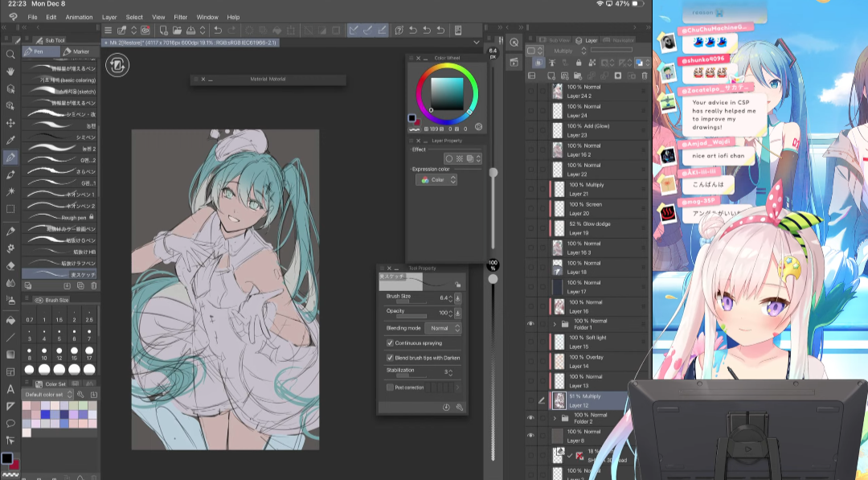868x480 pixels.
Task: Hide Folder 1 using its eye icon
Action: click(530, 323)
